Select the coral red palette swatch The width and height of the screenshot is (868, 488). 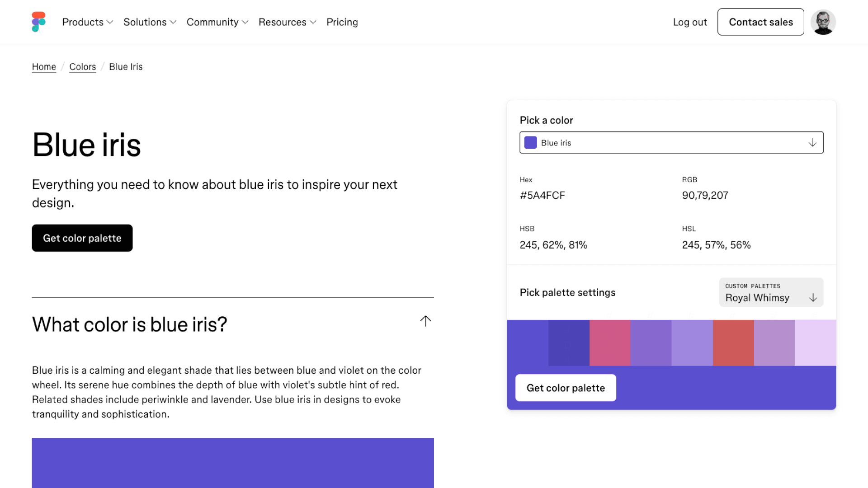pyautogui.click(x=733, y=343)
